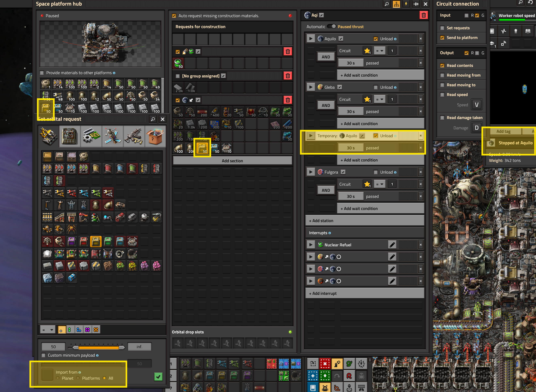536x392 pixels.
Task: Select the Planet import radio option
Action: (x=58, y=378)
